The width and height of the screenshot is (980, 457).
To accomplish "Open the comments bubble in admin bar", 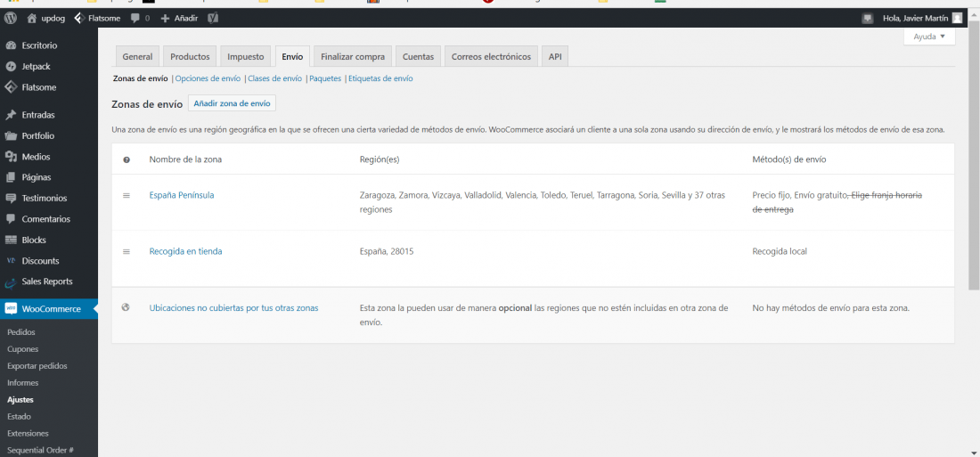I will [x=140, y=18].
